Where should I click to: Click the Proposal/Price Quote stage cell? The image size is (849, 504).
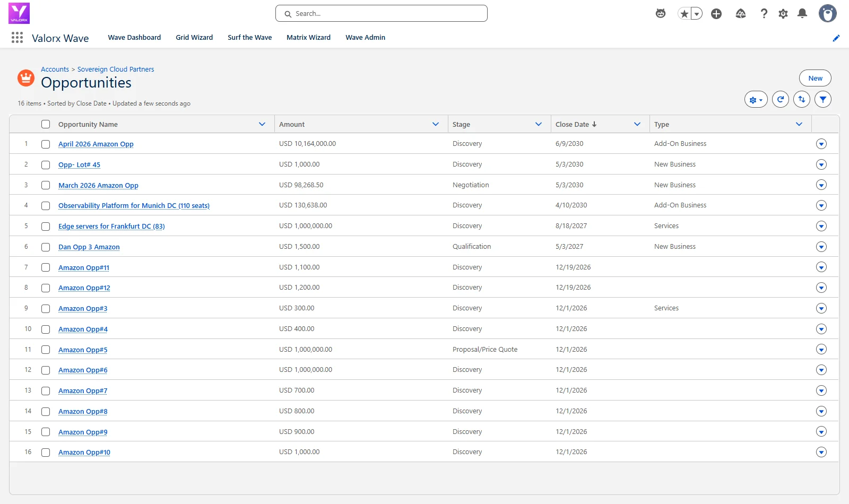485,350
